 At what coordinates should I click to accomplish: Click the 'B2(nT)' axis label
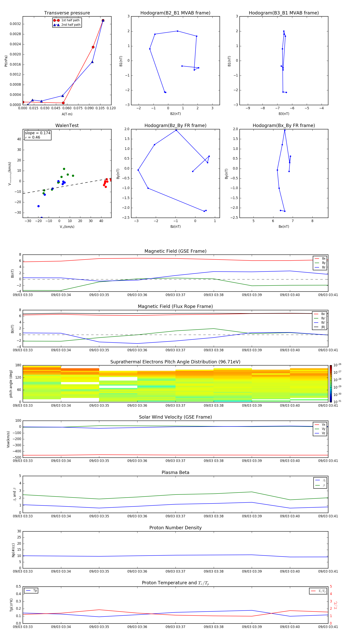tap(175, 114)
